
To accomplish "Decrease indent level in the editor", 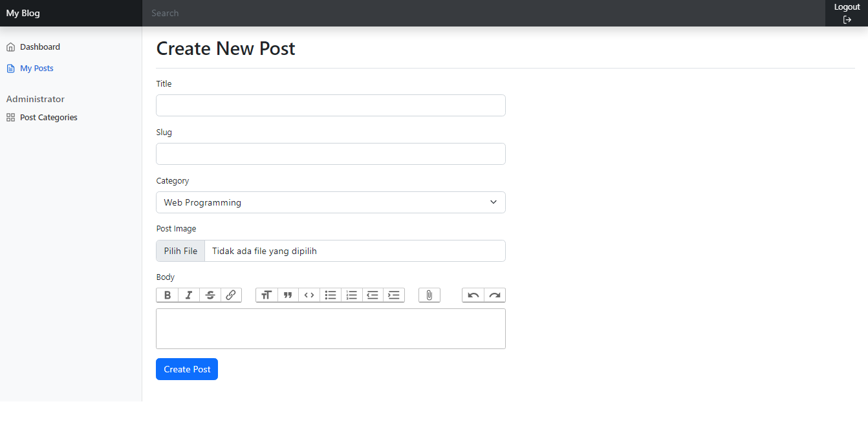I will pos(373,295).
